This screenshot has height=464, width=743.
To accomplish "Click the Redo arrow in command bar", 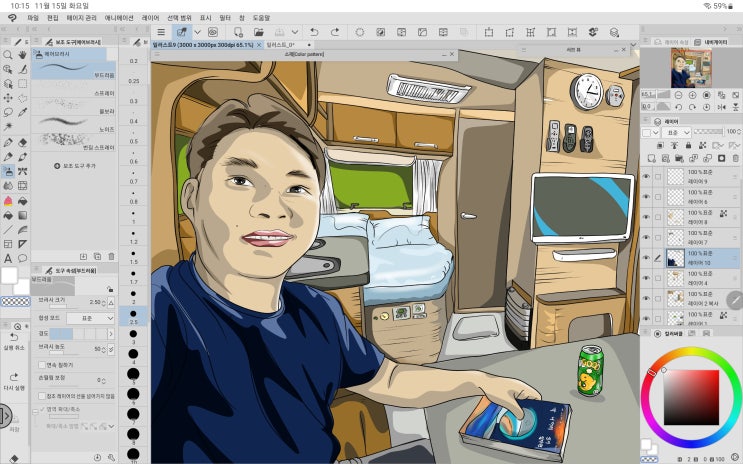I will pos(335,32).
